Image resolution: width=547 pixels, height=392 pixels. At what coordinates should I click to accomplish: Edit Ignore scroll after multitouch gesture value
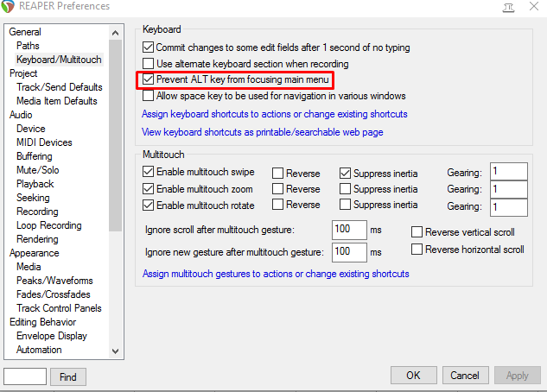coord(349,230)
